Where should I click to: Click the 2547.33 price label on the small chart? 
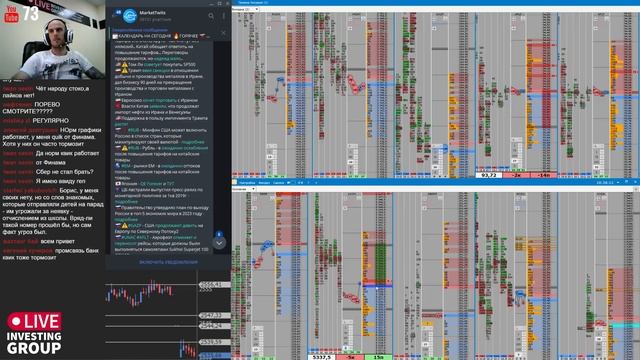tap(214, 316)
